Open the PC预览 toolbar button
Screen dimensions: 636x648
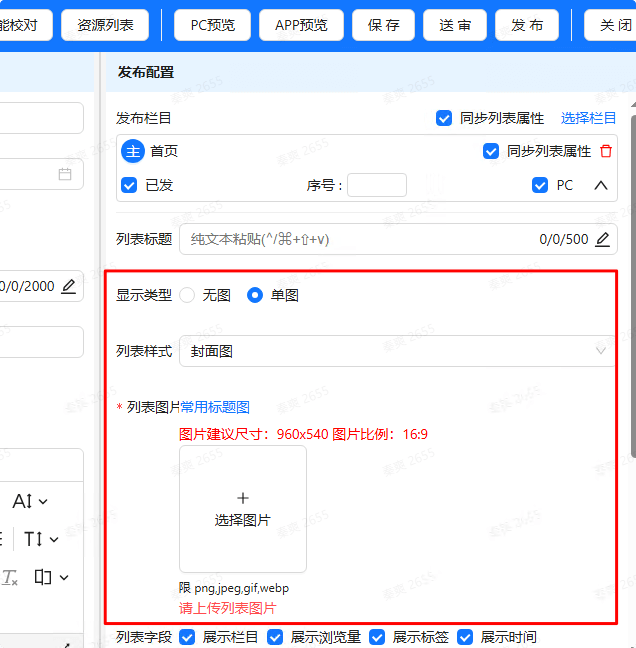213,25
